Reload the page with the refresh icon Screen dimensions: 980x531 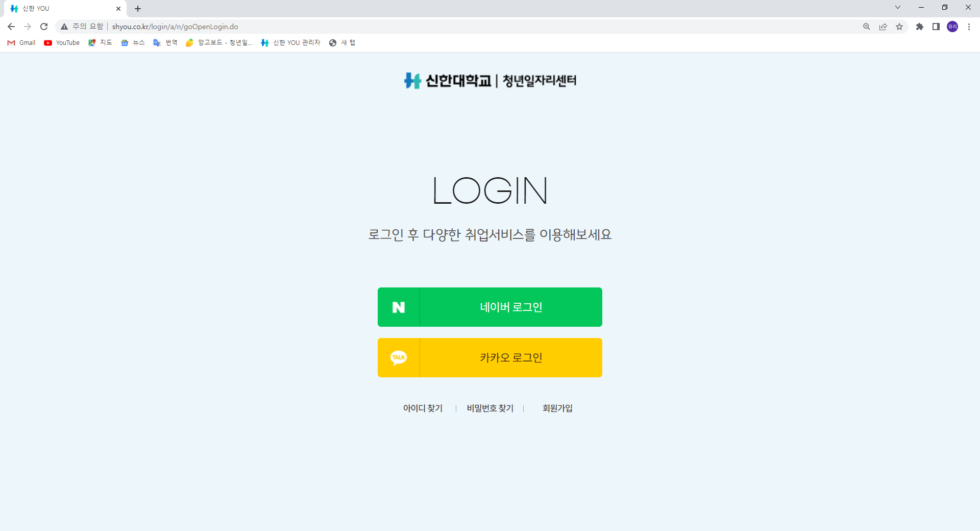44,27
